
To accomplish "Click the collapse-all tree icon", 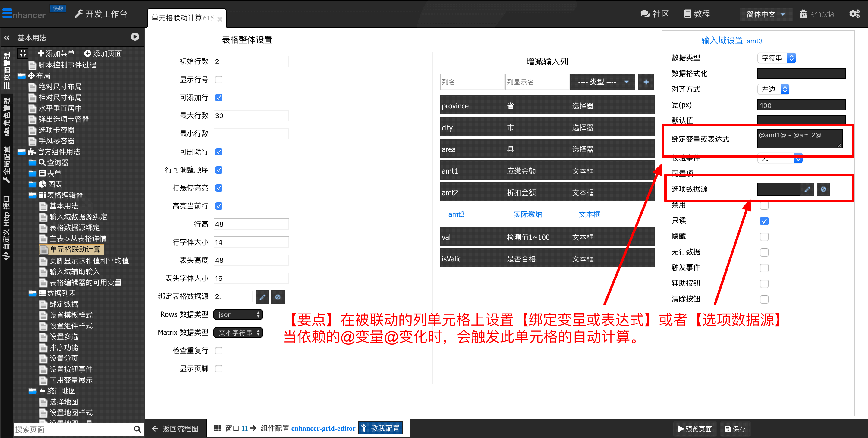I will [x=23, y=53].
